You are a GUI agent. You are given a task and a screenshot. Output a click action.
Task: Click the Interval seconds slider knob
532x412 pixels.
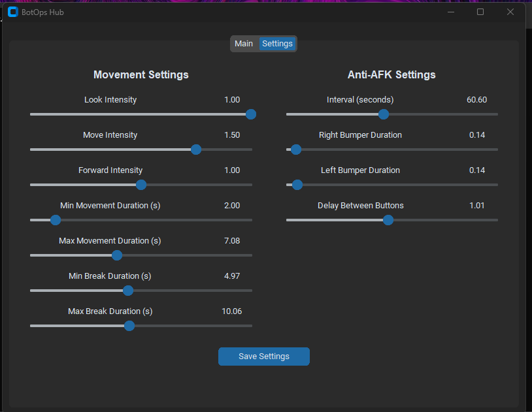point(384,114)
